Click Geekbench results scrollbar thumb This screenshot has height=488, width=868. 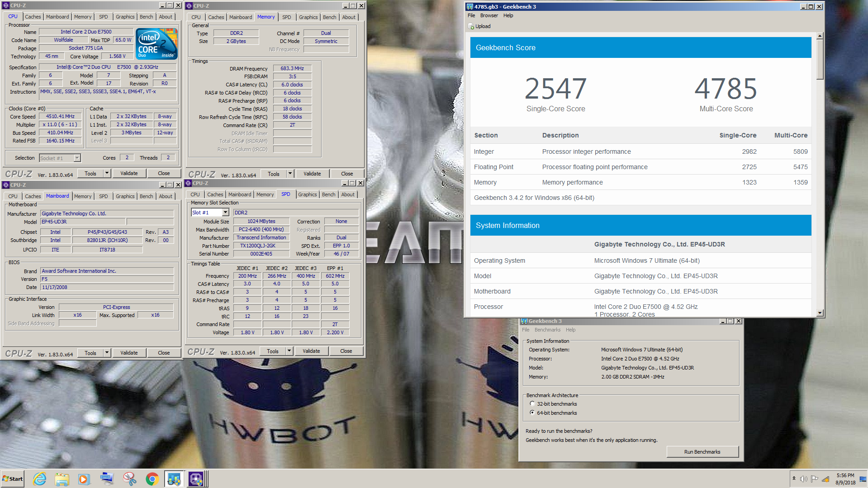pos(820,59)
